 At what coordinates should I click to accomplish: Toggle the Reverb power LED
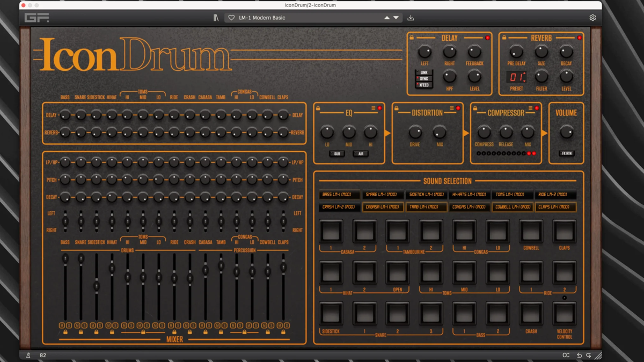click(x=580, y=38)
